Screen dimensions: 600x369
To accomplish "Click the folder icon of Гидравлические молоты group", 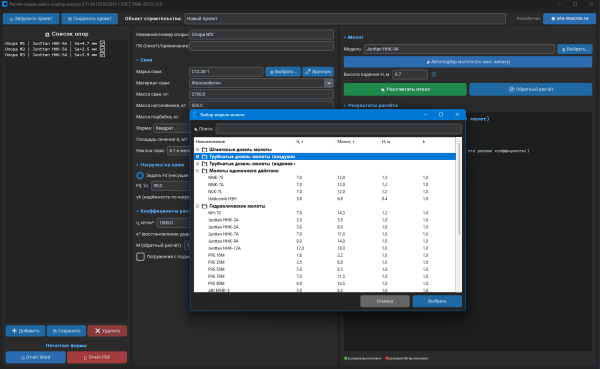I will click(204, 206).
